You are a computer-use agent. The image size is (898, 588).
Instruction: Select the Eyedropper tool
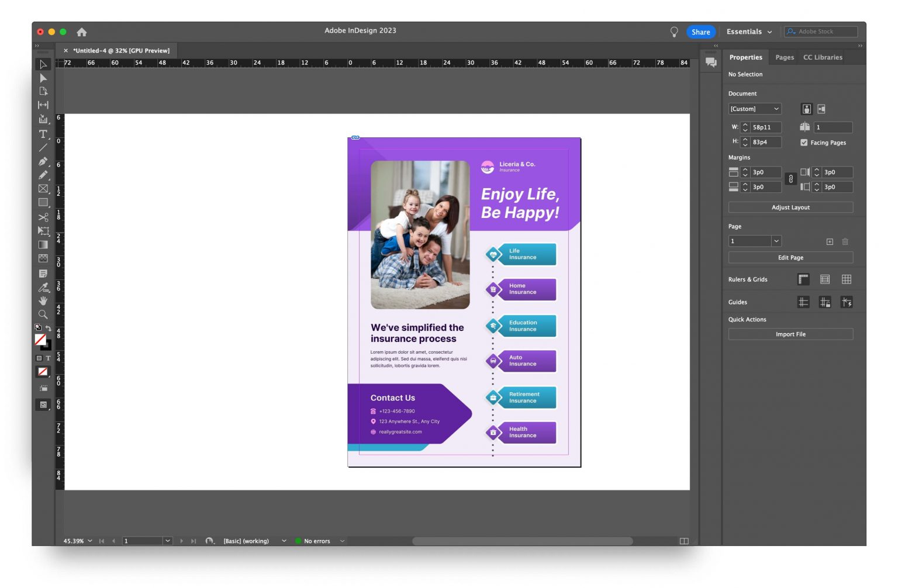click(x=43, y=287)
